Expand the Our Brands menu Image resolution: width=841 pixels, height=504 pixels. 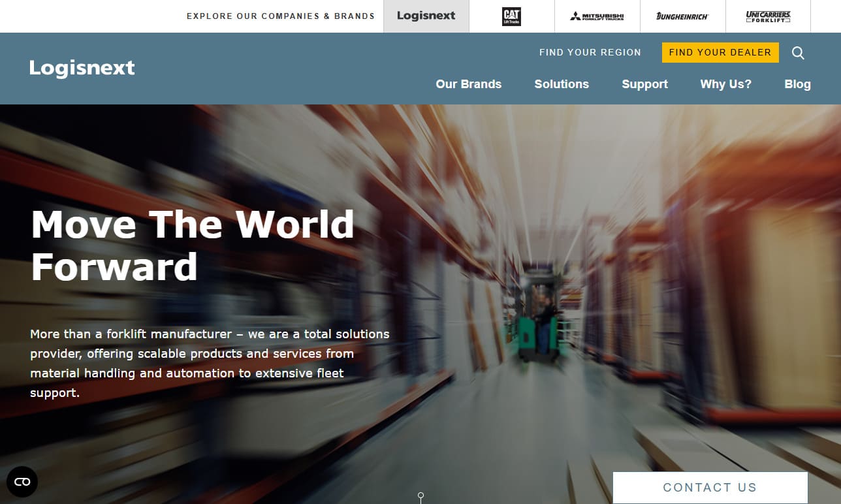[468, 84]
